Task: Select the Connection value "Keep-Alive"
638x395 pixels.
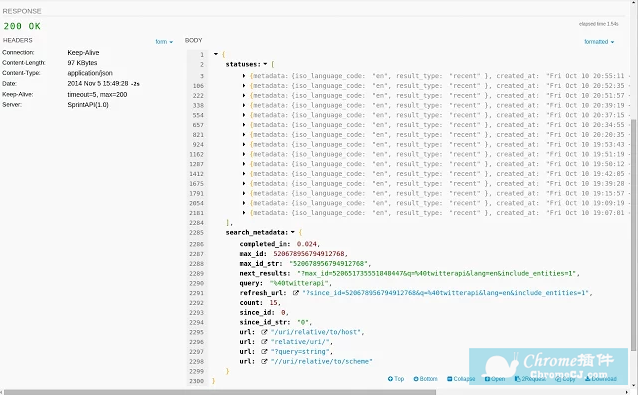Action: (83, 52)
